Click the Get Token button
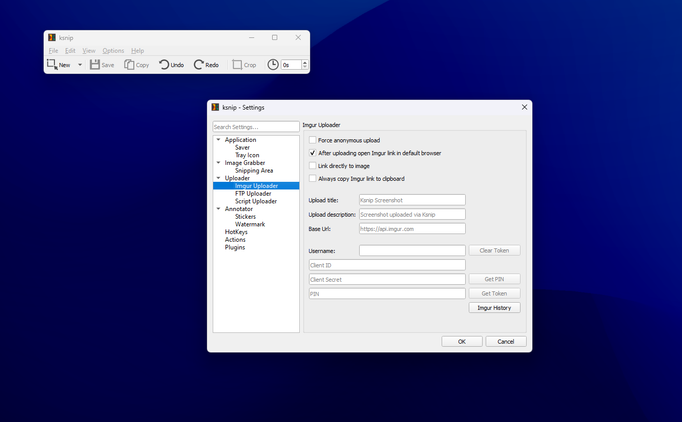This screenshot has width=682, height=422. [x=494, y=293]
